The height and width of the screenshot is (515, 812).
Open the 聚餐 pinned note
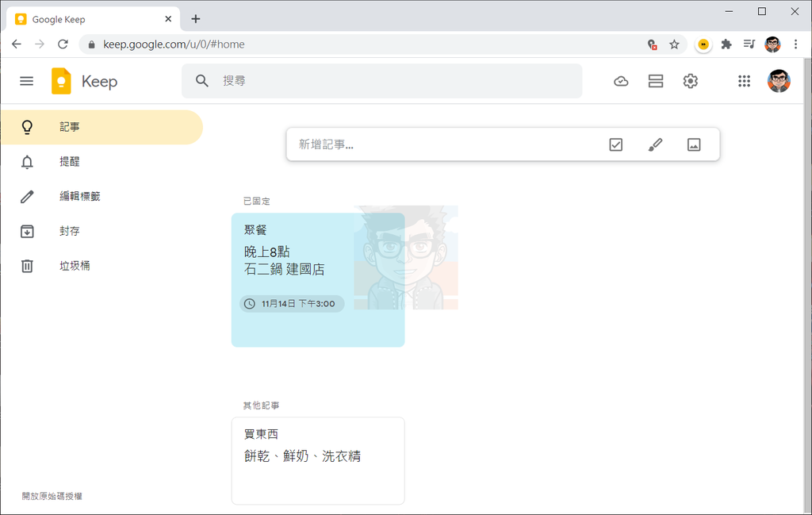click(x=318, y=280)
